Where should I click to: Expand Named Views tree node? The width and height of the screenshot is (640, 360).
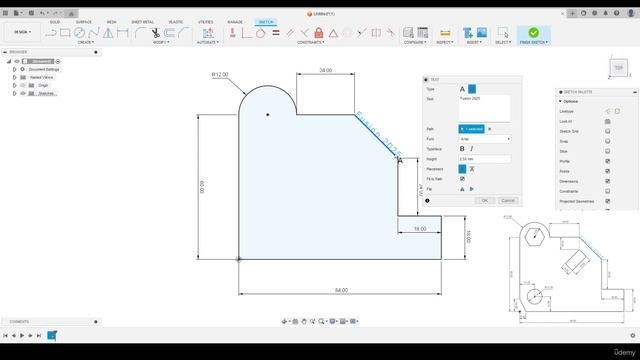15,77
